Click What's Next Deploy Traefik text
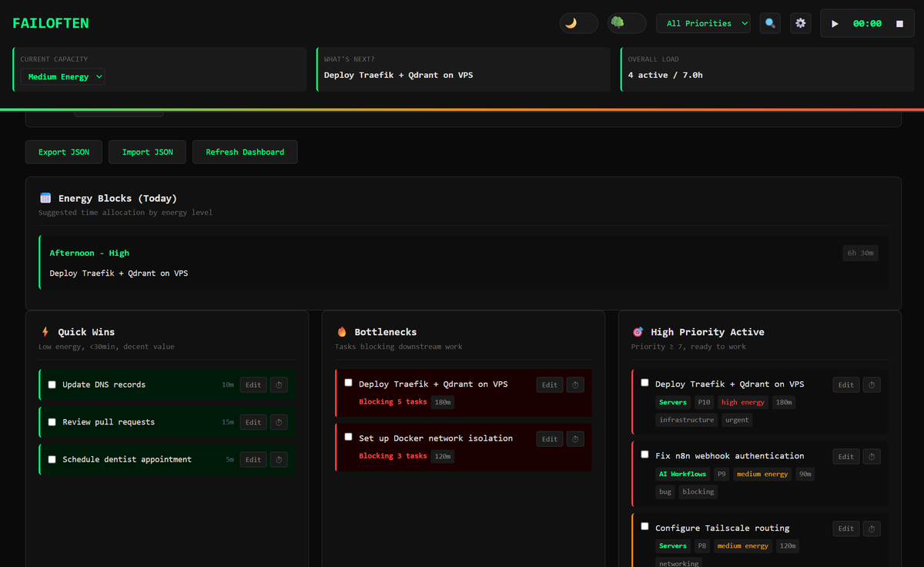This screenshot has width=924, height=567. click(x=399, y=75)
